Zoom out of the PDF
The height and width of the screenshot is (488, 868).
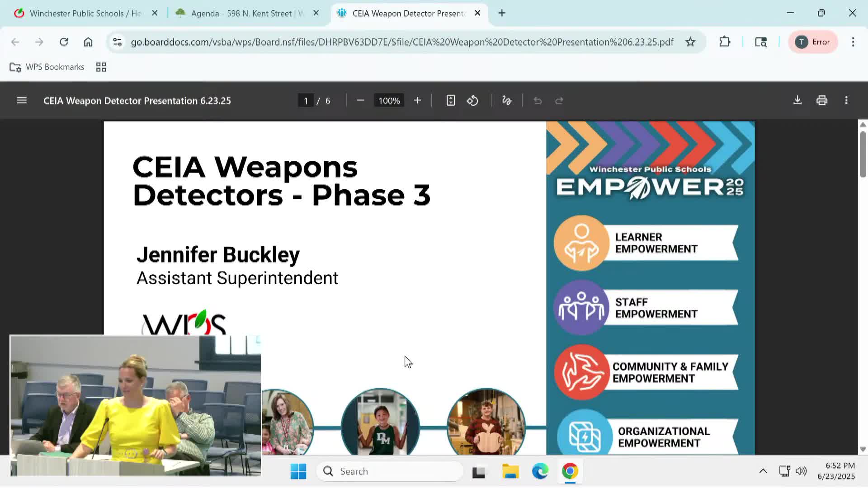(x=360, y=100)
